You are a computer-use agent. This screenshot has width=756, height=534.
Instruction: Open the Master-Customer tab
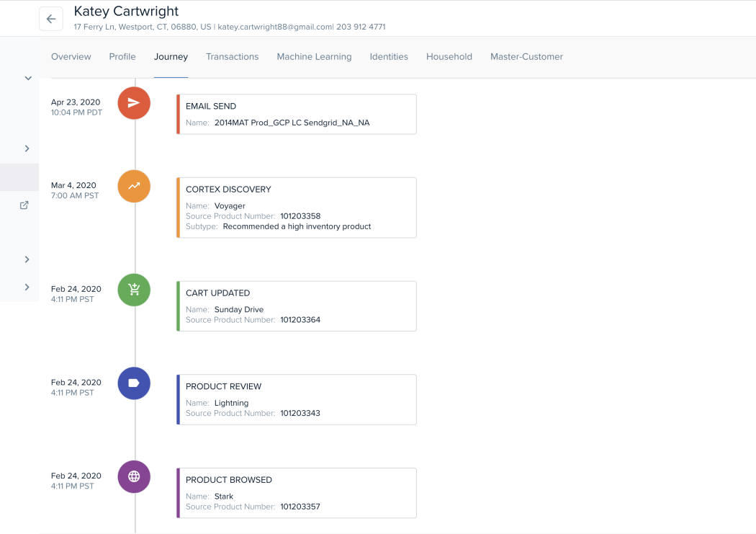tap(526, 57)
